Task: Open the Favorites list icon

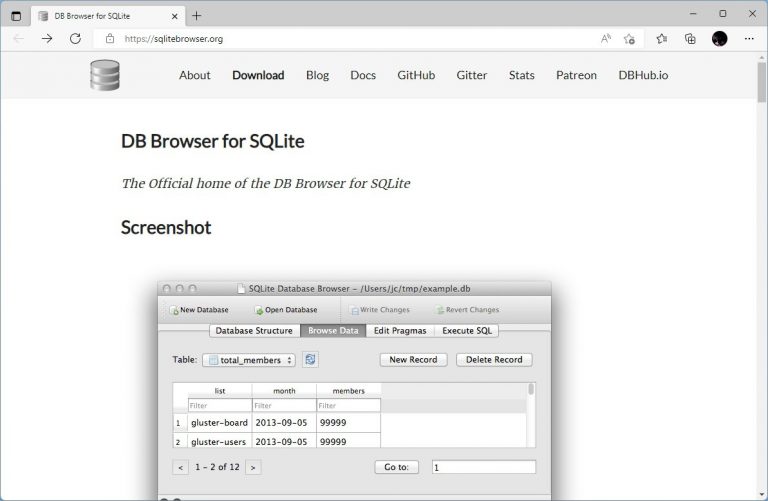Action: coord(662,38)
